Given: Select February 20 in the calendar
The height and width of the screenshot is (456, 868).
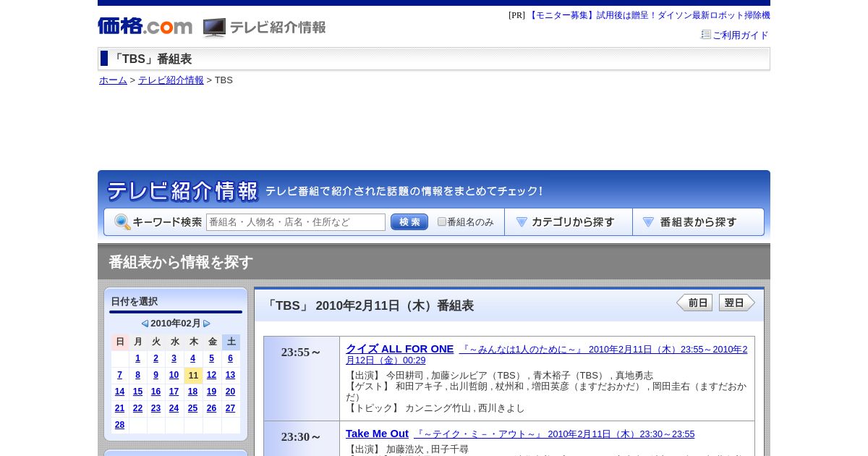Looking at the screenshot, I should [230, 392].
